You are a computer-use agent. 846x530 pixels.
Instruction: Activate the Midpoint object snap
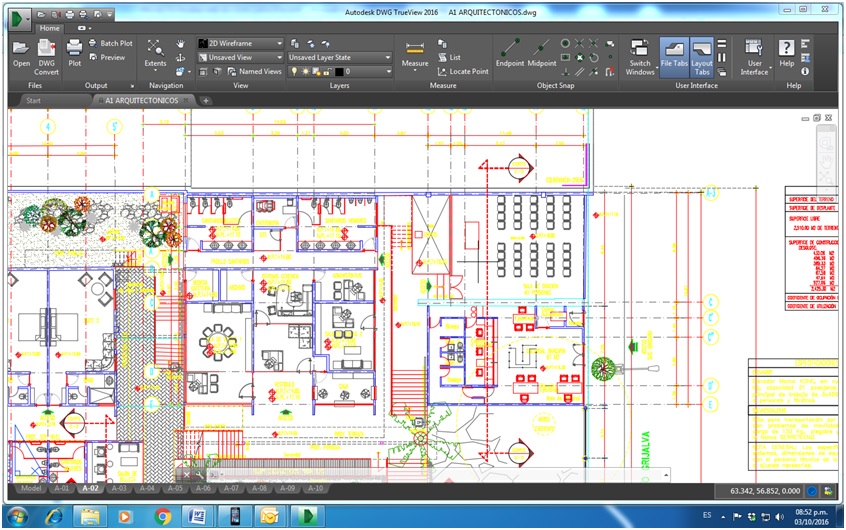pyautogui.click(x=542, y=49)
